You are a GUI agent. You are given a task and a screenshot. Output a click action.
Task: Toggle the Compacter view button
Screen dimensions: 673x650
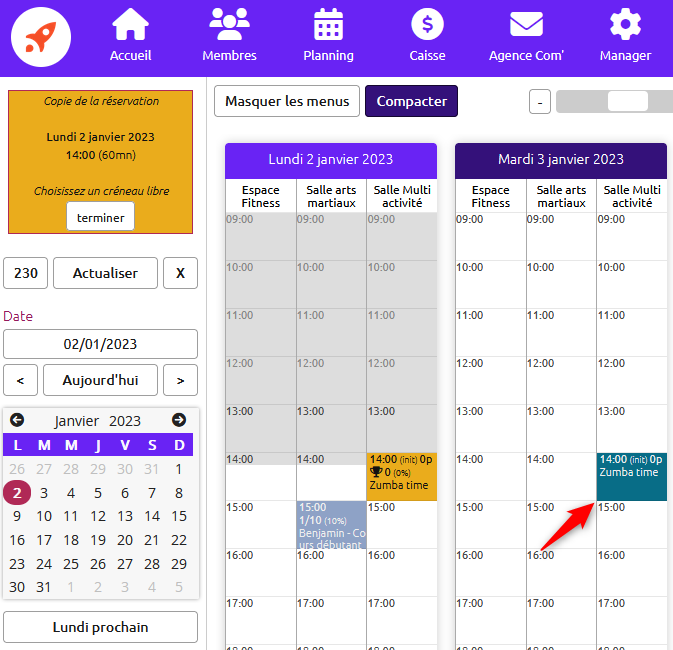pyautogui.click(x=411, y=101)
